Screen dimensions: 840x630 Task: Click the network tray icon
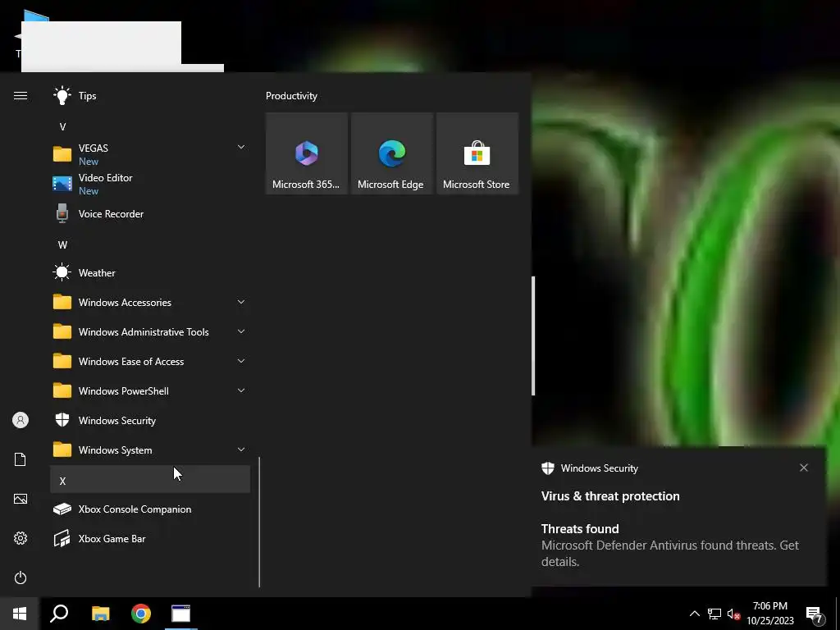pos(714,614)
